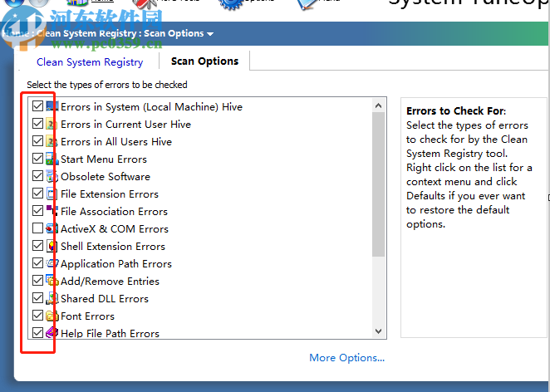Select 'Errors in Current User Hive' label
Viewport: 550px width, 392px height.
pos(126,124)
